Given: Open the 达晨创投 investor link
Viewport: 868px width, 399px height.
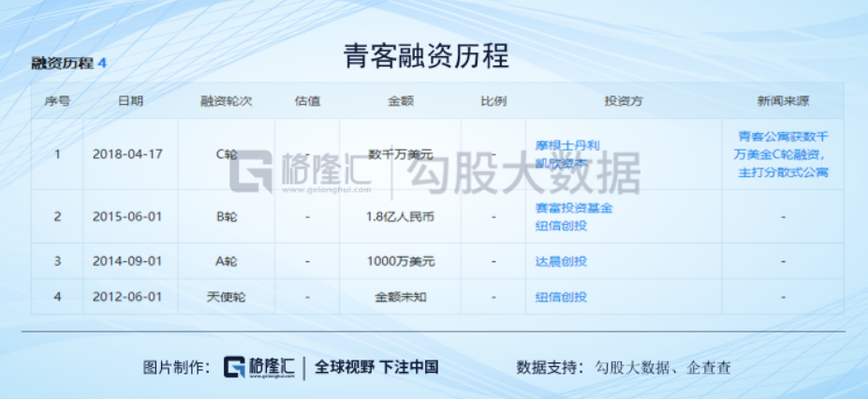Looking at the screenshot, I should tap(561, 261).
